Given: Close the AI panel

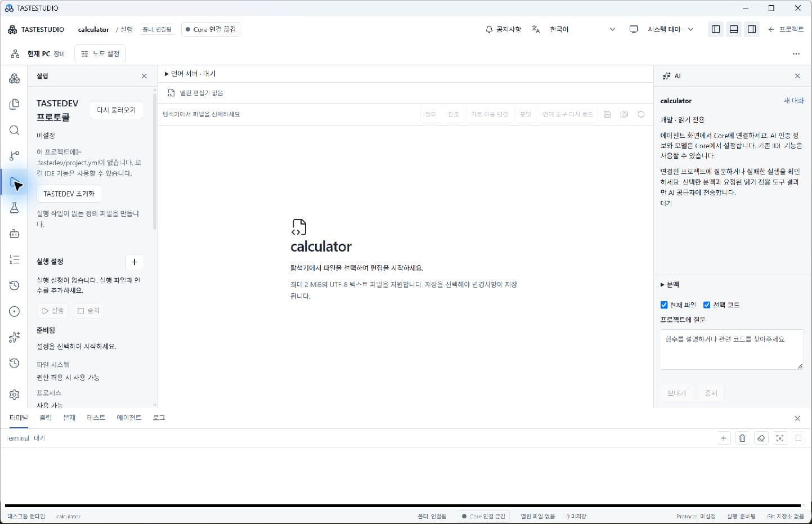Looking at the screenshot, I should [797, 76].
